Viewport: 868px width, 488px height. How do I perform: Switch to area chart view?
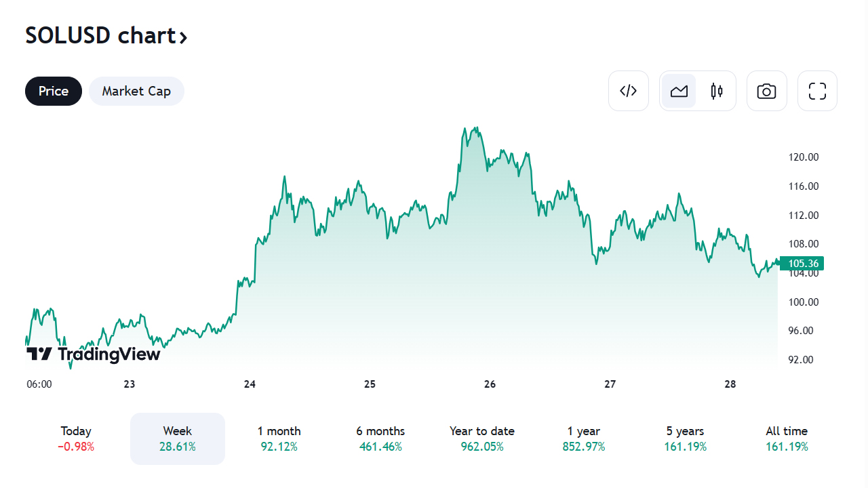coord(679,91)
